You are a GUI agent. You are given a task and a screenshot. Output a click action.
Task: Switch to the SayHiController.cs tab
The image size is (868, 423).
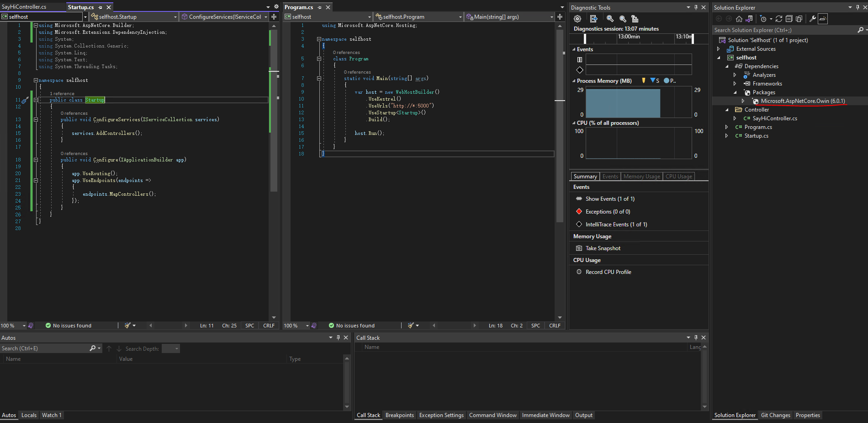[24, 7]
